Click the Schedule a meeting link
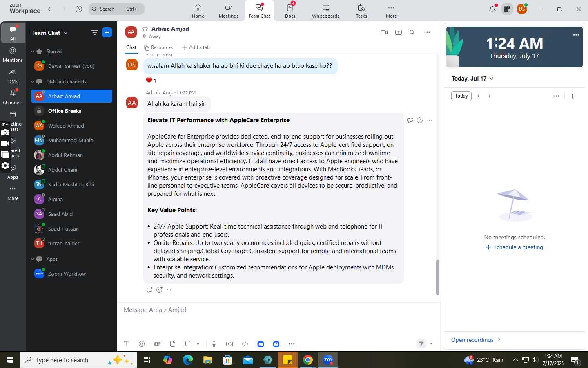 click(514, 247)
